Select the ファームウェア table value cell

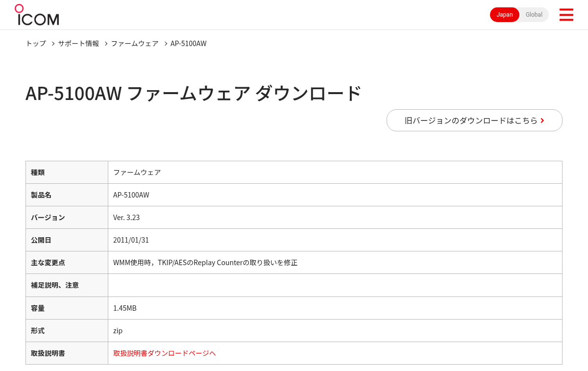pyautogui.click(x=335, y=172)
